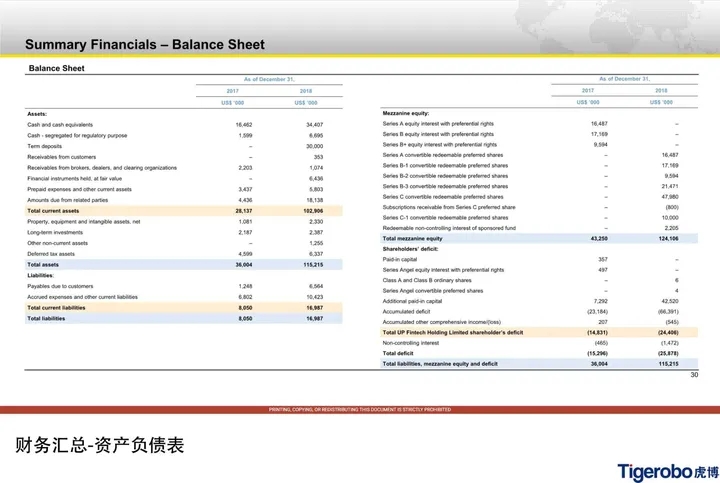Click the 'Total mezzanine equity' row label
Screen dimensions: 720x483
click(412, 239)
